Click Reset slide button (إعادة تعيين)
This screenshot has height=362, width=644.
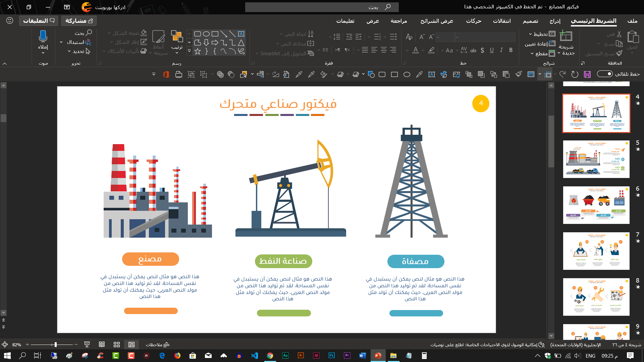click(540, 44)
